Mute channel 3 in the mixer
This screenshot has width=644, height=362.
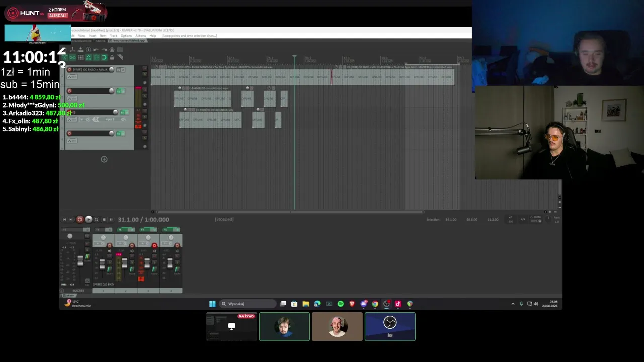154,256
